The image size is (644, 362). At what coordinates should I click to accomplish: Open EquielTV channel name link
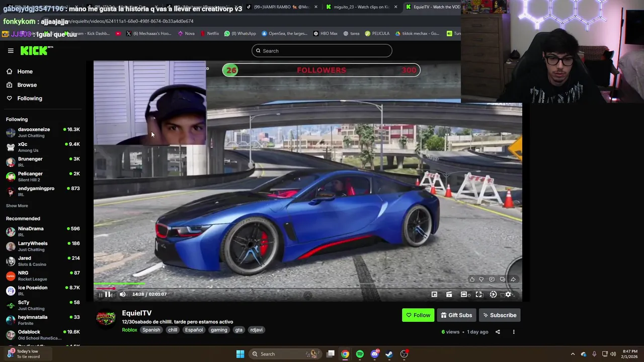click(136, 313)
